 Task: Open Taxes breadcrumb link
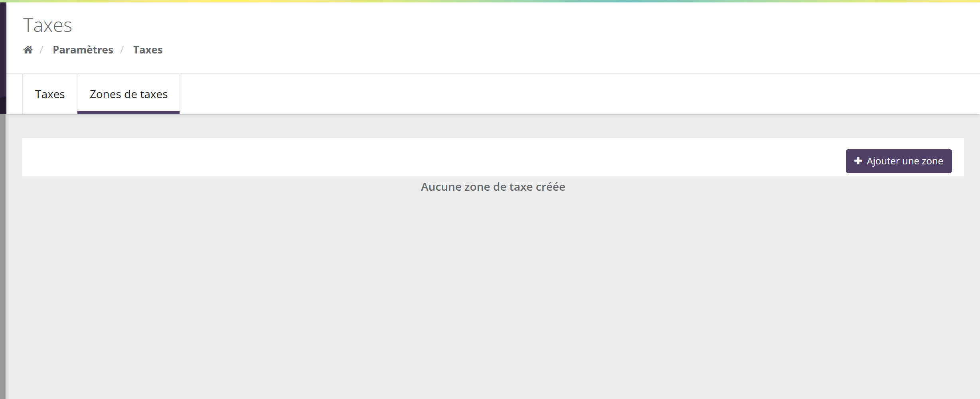pos(148,50)
